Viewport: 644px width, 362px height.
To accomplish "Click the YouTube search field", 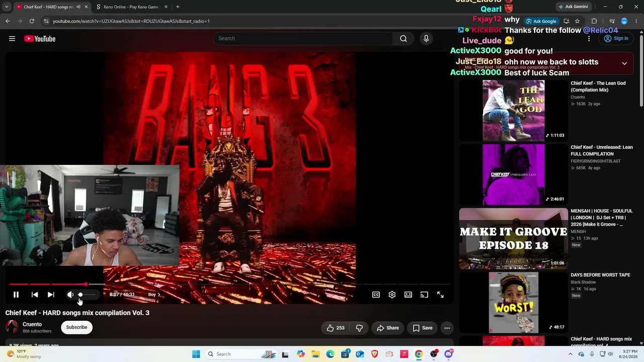I will (x=303, y=38).
